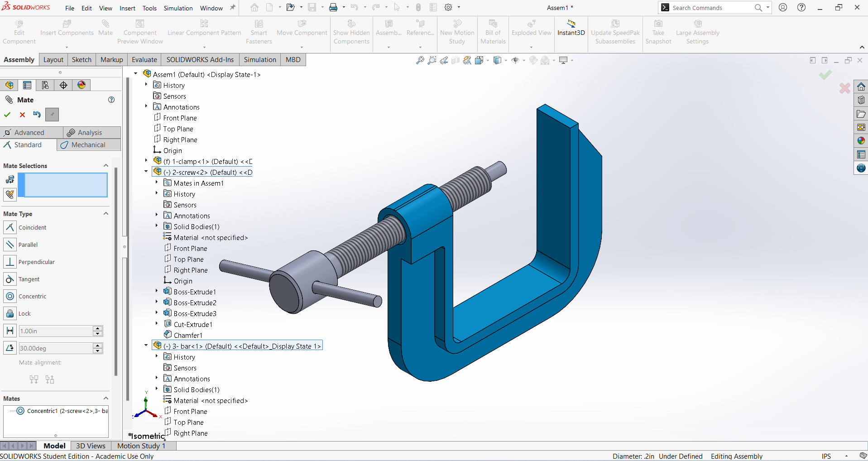Viewport: 868px width, 461px height.
Task: Switch to the Mechanical mates tab
Action: [x=89, y=145]
